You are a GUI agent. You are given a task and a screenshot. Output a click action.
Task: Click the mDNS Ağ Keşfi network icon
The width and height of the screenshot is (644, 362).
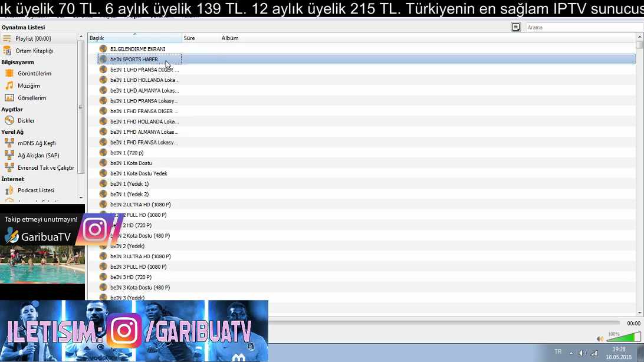pyautogui.click(x=9, y=143)
